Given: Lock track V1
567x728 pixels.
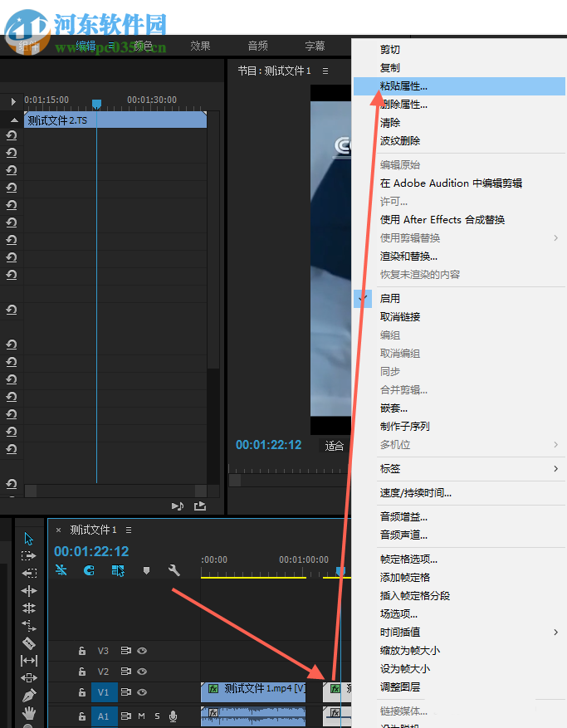Looking at the screenshot, I should pyautogui.click(x=82, y=691).
